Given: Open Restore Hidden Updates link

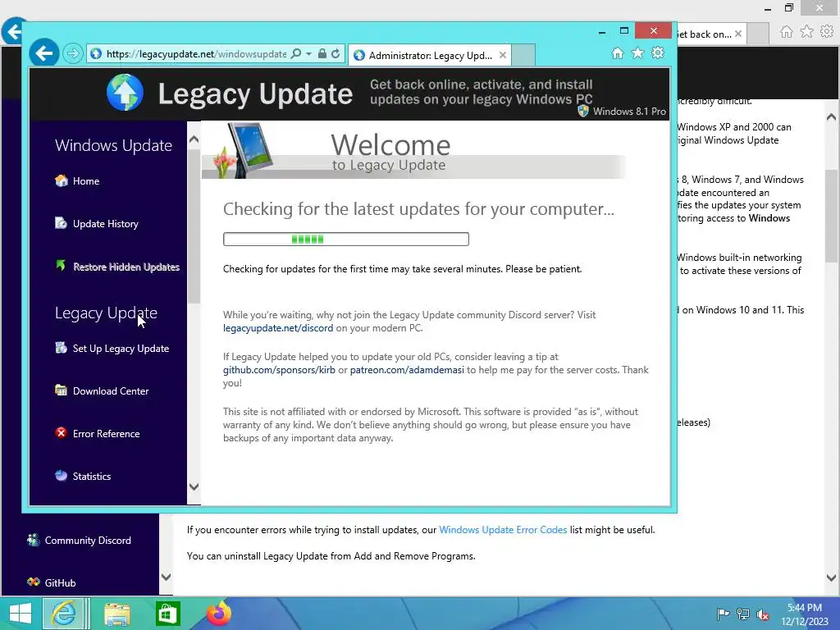Looking at the screenshot, I should click(x=126, y=267).
